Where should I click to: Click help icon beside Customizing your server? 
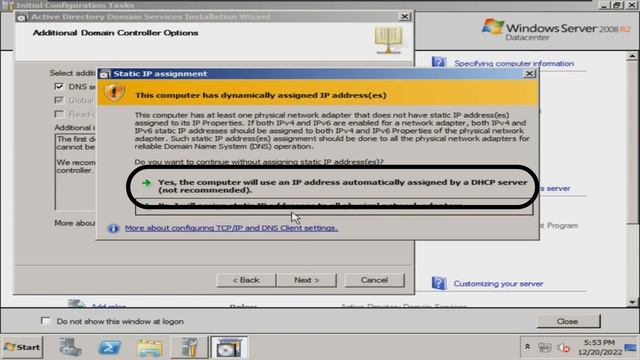439,283
